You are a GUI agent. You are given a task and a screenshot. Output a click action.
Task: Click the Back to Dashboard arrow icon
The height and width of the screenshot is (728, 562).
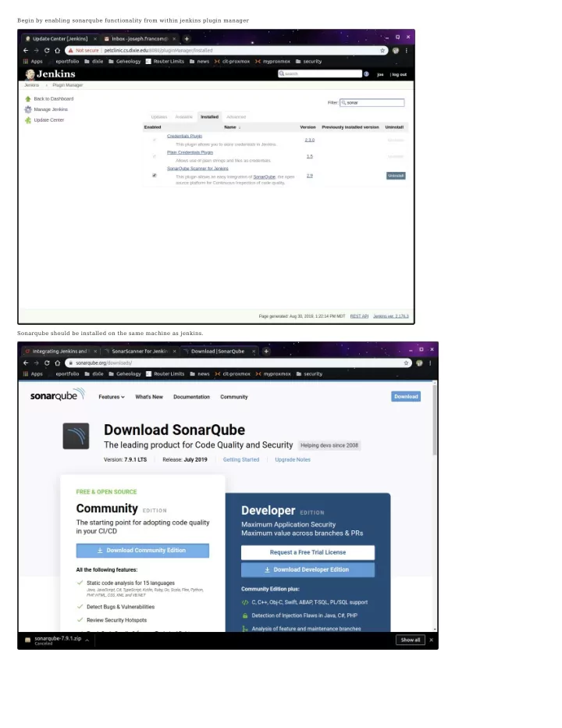point(28,99)
